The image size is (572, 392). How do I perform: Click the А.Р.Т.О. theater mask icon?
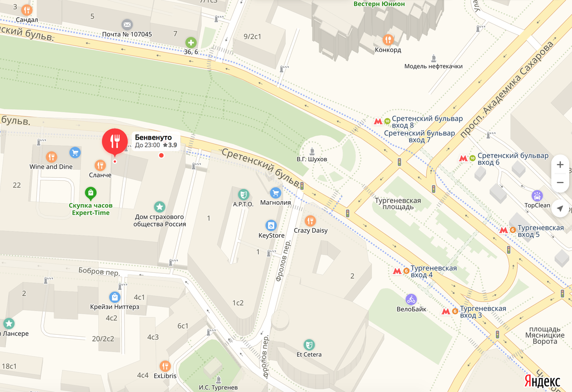[244, 194]
